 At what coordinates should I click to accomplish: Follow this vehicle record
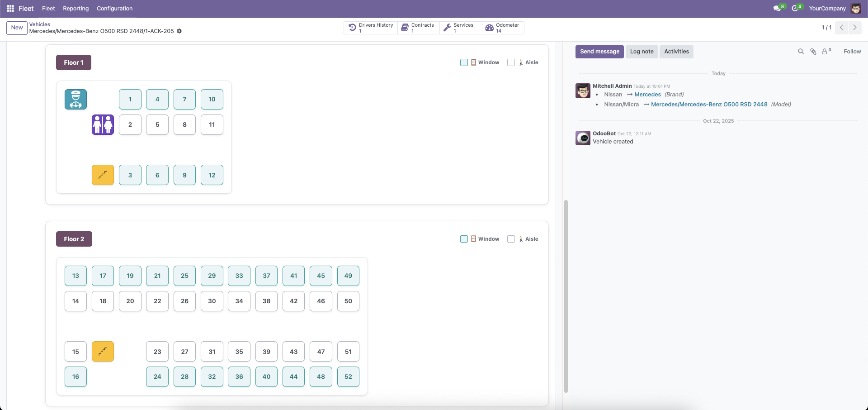coord(852,52)
